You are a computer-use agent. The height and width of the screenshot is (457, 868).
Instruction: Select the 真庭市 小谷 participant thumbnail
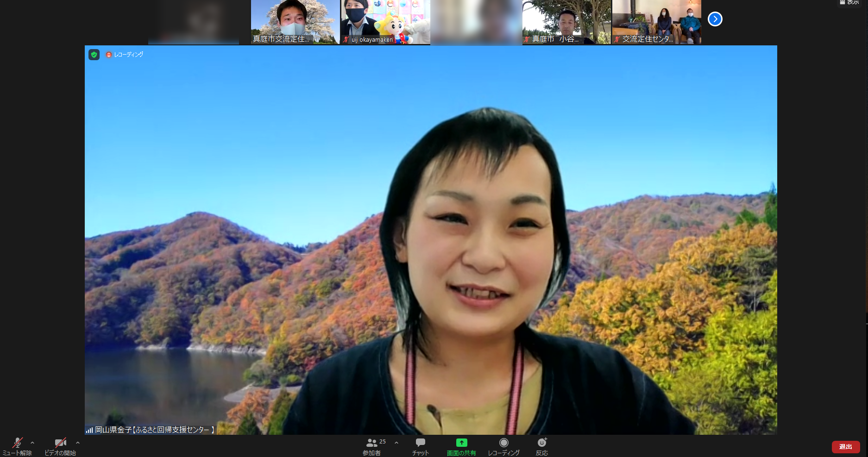tap(566, 22)
